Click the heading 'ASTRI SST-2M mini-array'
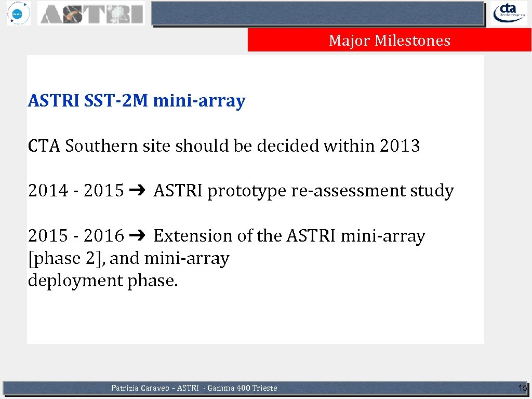 [x=137, y=100]
